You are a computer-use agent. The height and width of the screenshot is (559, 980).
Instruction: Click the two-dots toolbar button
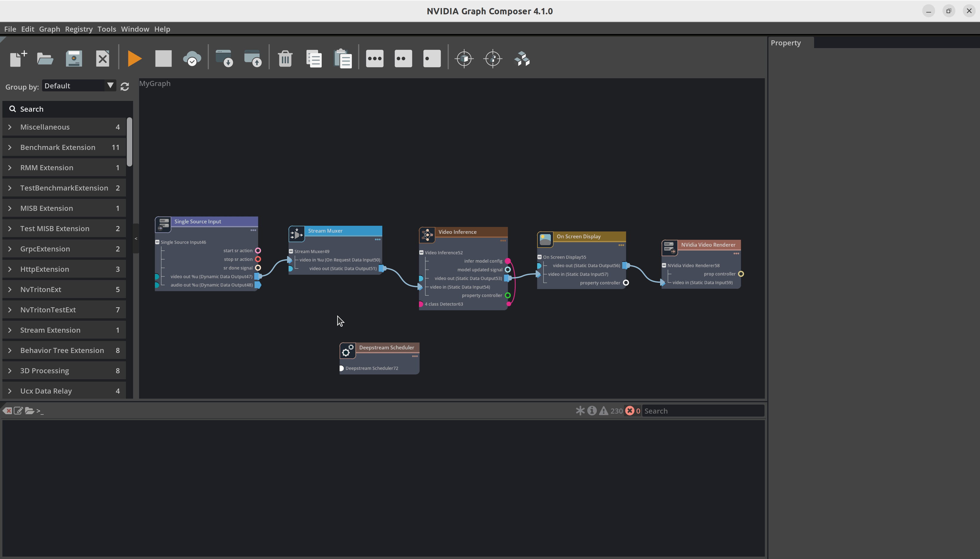pos(403,59)
